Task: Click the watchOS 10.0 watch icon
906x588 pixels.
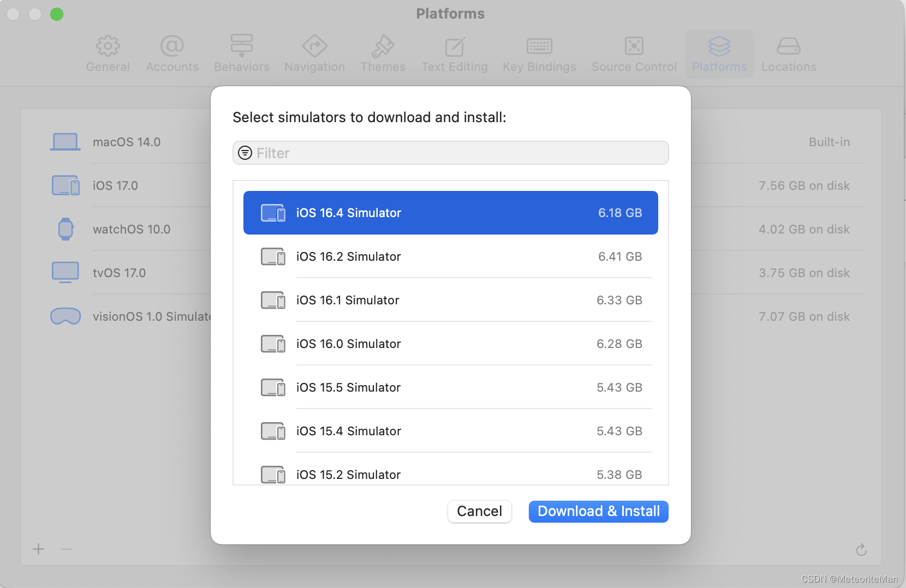Action: (65, 229)
